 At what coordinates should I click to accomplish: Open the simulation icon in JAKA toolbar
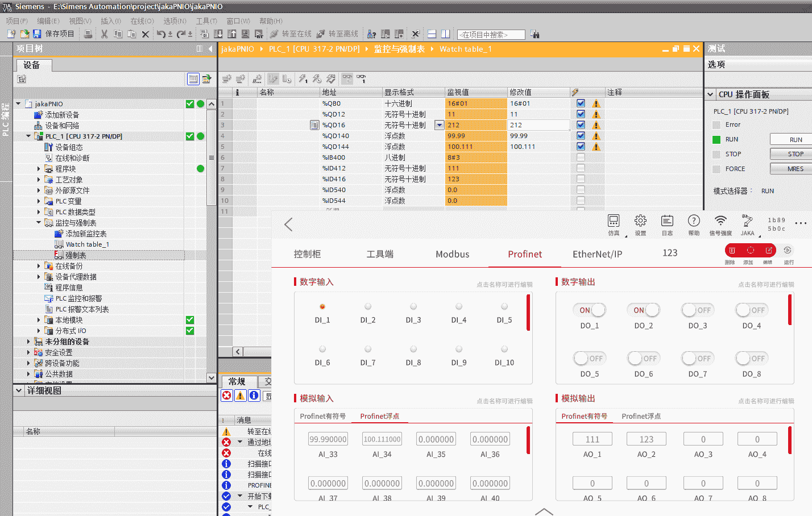[x=614, y=221]
